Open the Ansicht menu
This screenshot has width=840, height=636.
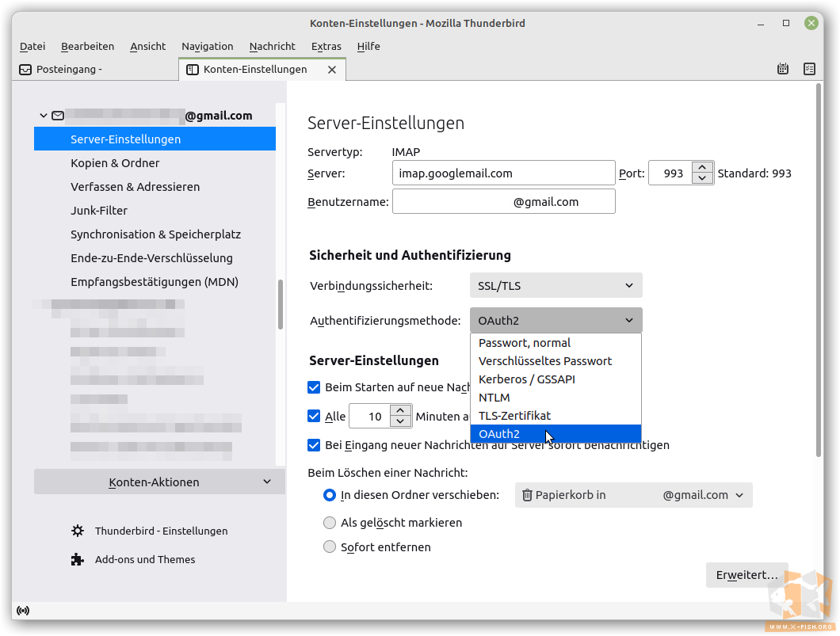point(148,47)
